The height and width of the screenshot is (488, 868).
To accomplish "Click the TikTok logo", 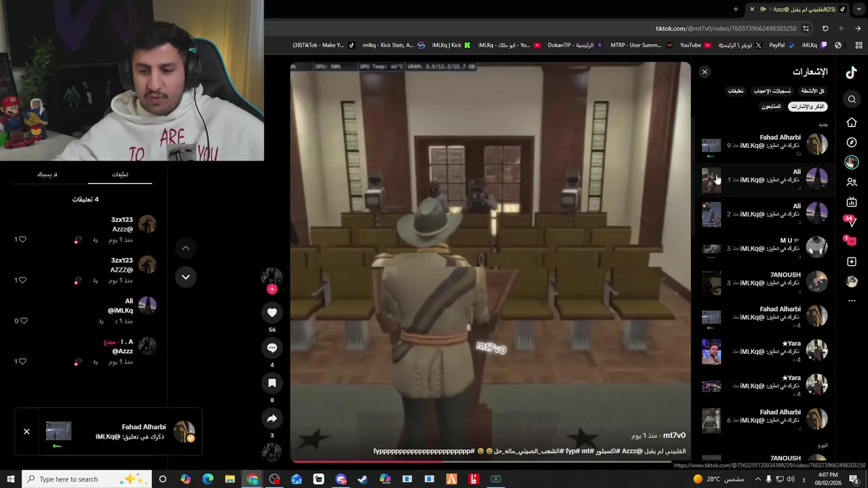I will pyautogui.click(x=851, y=73).
